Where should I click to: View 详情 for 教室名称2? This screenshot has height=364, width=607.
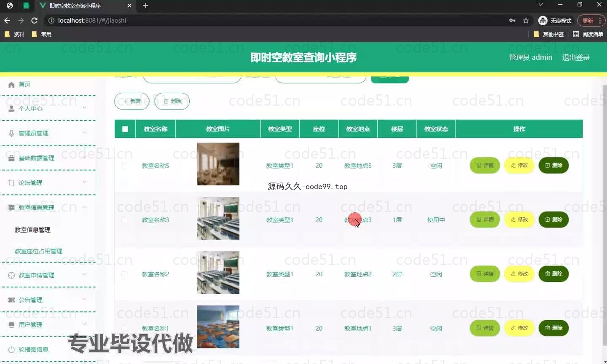(485, 274)
